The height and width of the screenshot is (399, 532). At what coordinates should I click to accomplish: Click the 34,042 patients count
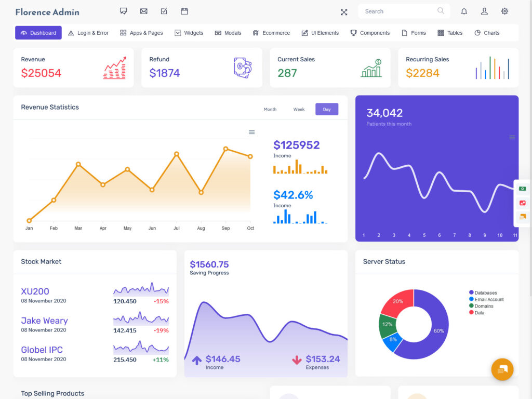pos(384,113)
